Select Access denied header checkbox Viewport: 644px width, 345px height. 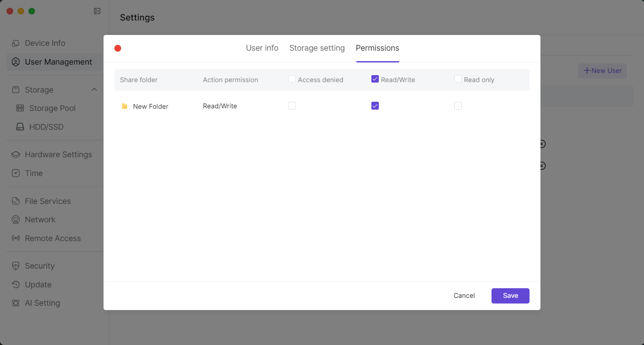point(292,79)
